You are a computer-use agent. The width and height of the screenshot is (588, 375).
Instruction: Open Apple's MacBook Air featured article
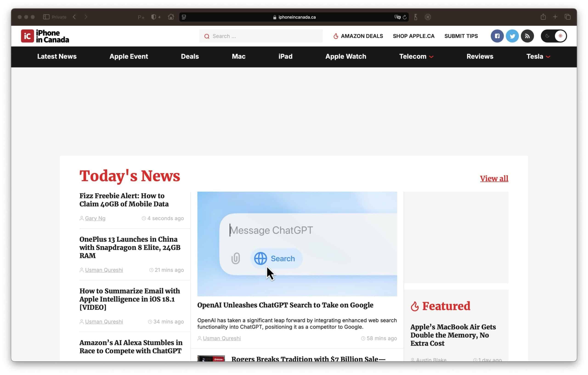(x=453, y=335)
